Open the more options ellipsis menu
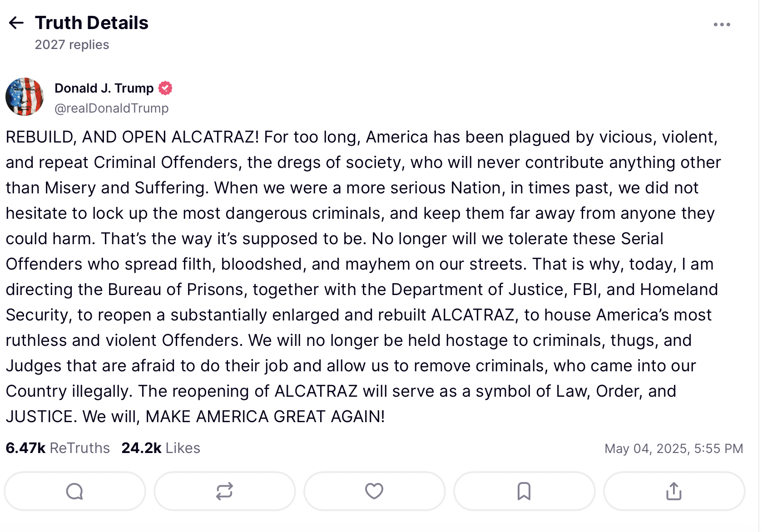The height and width of the screenshot is (532, 762). pos(722,25)
